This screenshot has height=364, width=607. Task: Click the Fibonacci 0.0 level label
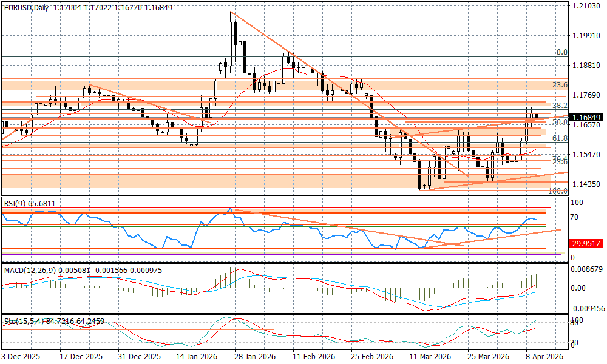tap(561, 53)
